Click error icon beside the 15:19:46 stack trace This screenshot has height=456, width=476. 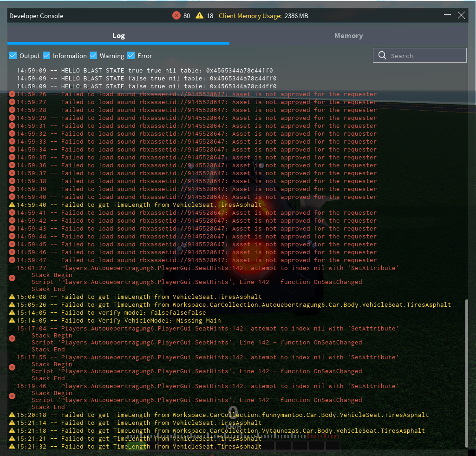[12, 396]
